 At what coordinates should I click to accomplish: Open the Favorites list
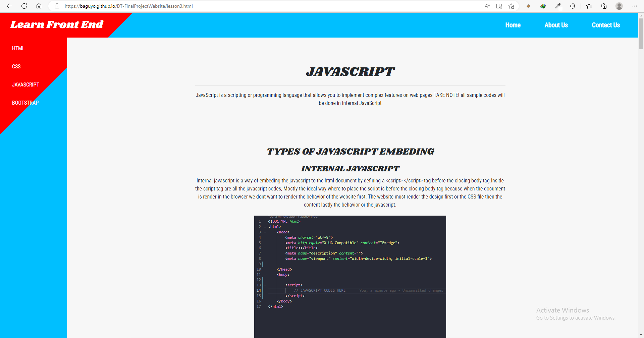click(589, 6)
